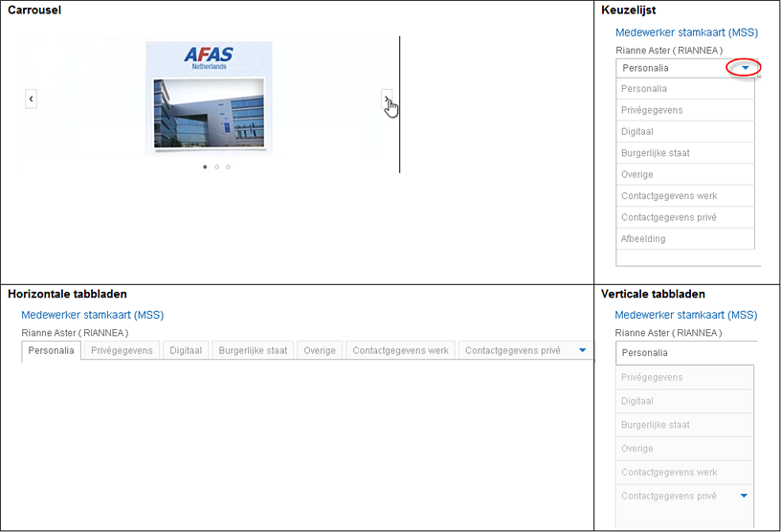Image resolution: width=781 pixels, height=532 pixels.
Task: Click the Personalia vertical tab header
Action: coord(685,353)
